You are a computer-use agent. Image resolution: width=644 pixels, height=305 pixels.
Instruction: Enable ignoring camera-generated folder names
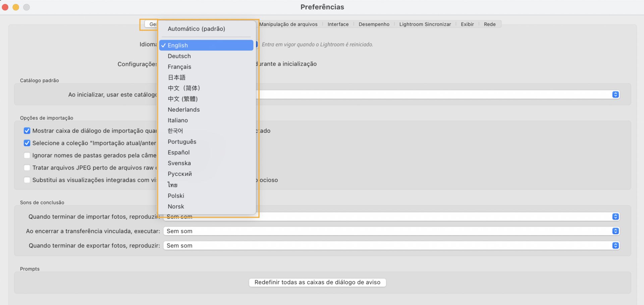[27, 155]
